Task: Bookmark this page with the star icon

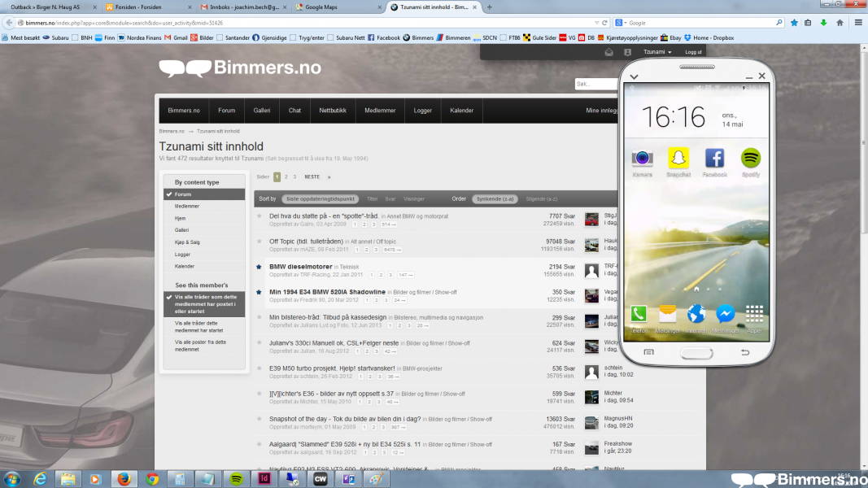Action: click(794, 23)
